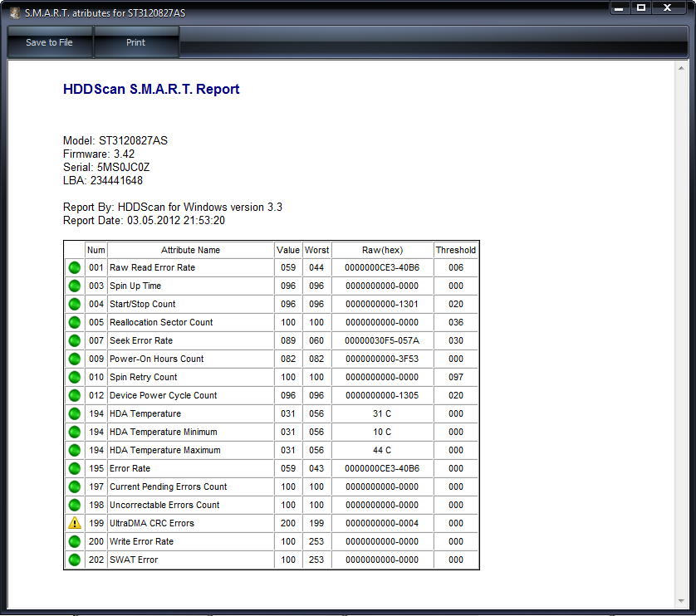Click green status icon for Current Pending Errors Count
Image resolution: width=696 pixels, height=616 pixels.
click(75, 486)
